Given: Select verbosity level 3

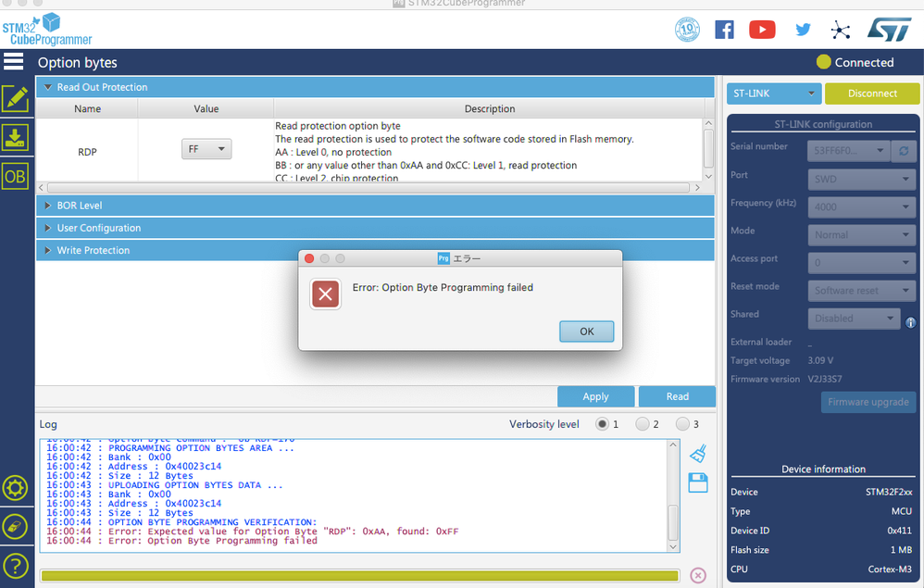Looking at the screenshot, I should point(682,423).
